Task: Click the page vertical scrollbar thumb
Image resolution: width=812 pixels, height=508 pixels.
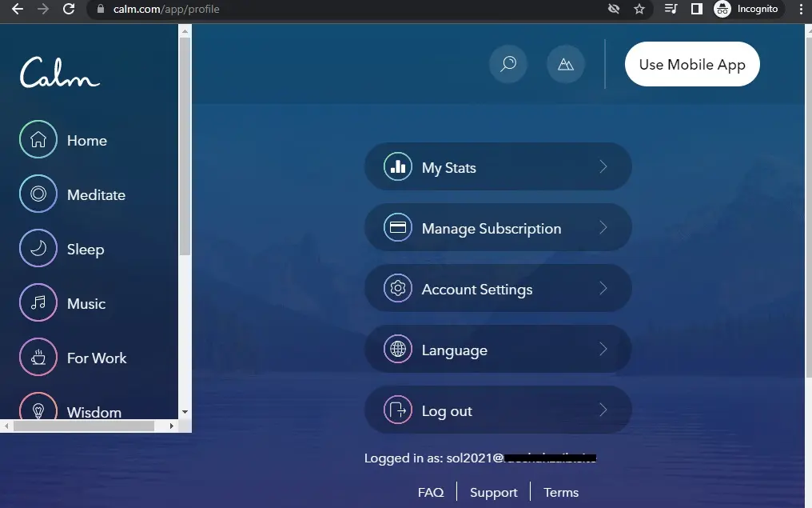Action: click(x=808, y=206)
